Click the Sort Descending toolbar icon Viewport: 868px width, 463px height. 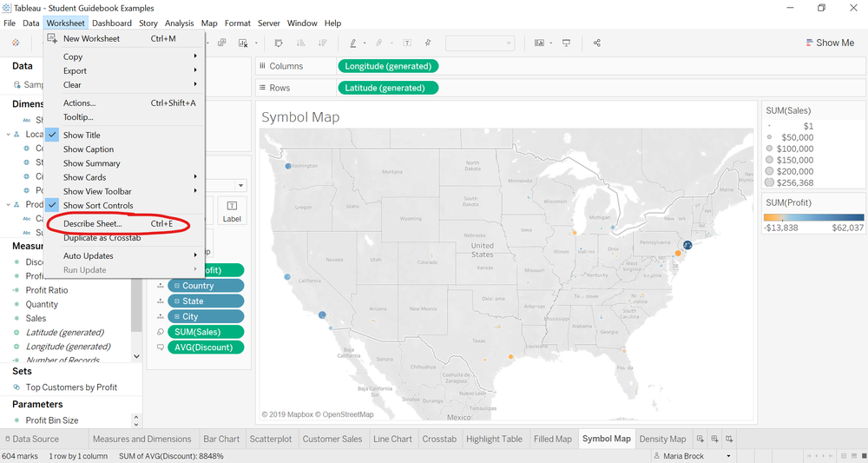322,43
